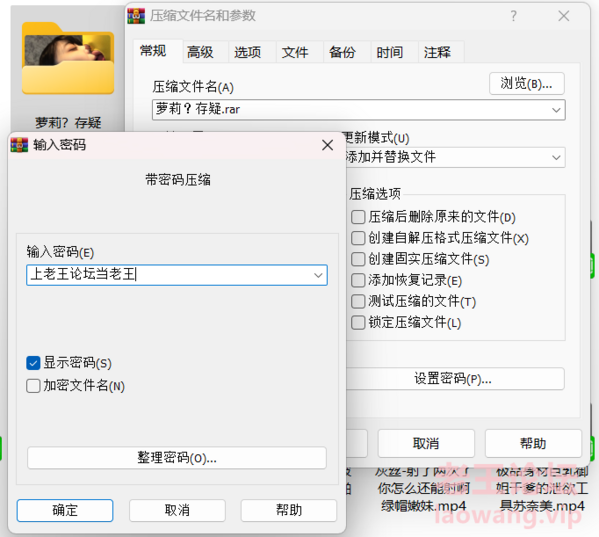Expand the 更新模式 dropdown list
This screenshot has height=537, width=599.
pyautogui.click(x=556, y=157)
